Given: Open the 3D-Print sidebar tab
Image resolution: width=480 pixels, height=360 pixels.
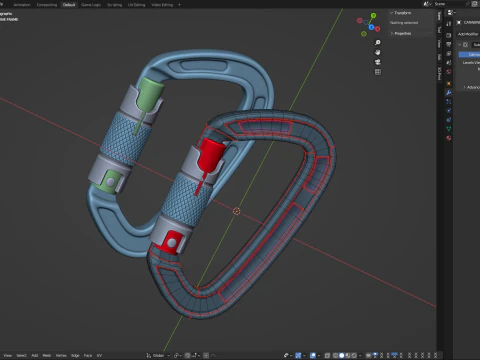Looking at the screenshot, I should pyautogui.click(x=439, y=73).
